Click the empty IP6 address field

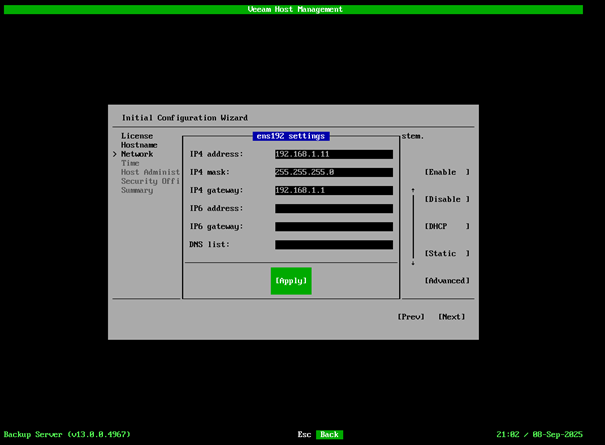(333, 208)
